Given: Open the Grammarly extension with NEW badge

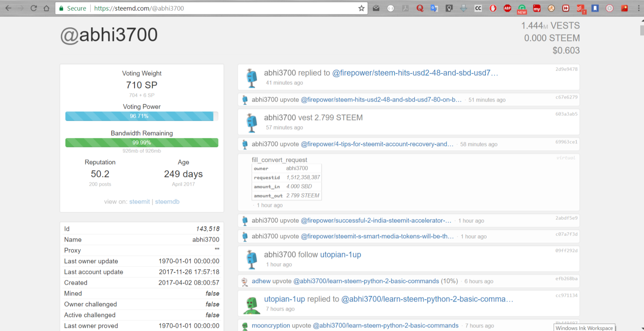Looking at the screenshot, I should 522,9.
